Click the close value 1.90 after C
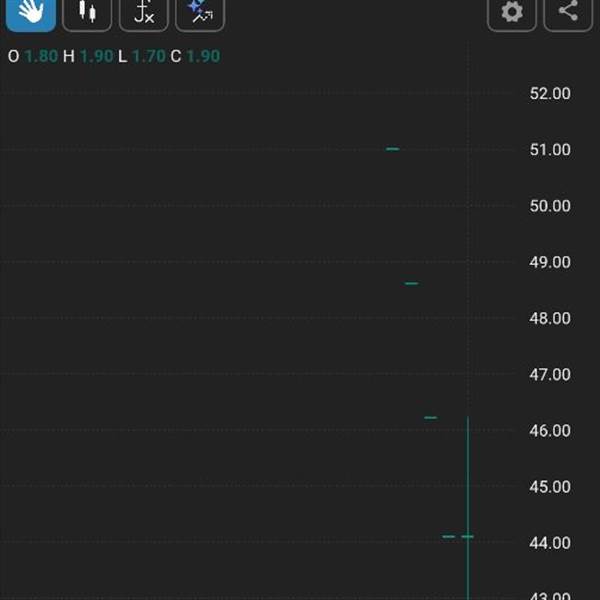 (x=203, y=56)
